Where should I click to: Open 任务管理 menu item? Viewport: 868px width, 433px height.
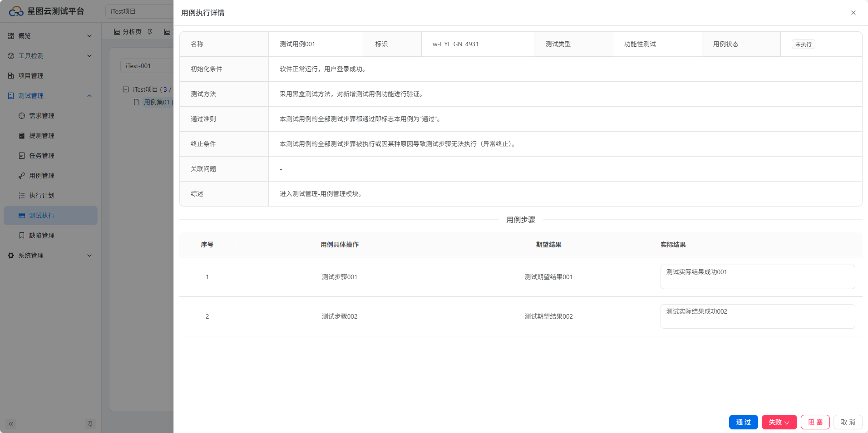tap(42, 156)
